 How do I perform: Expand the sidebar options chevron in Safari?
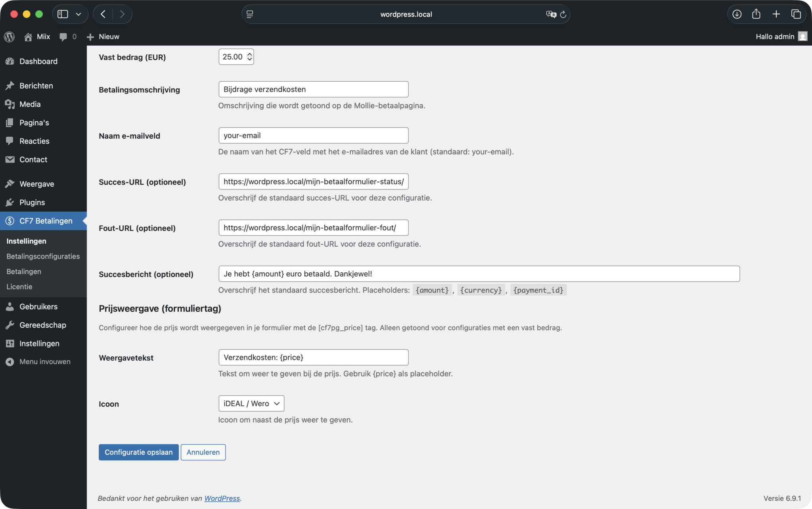79,14
